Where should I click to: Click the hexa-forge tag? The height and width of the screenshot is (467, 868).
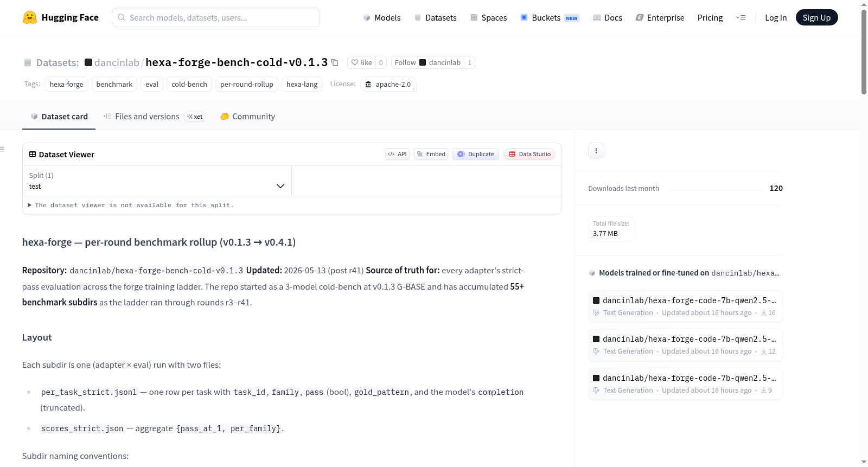(x=66, y=84)
